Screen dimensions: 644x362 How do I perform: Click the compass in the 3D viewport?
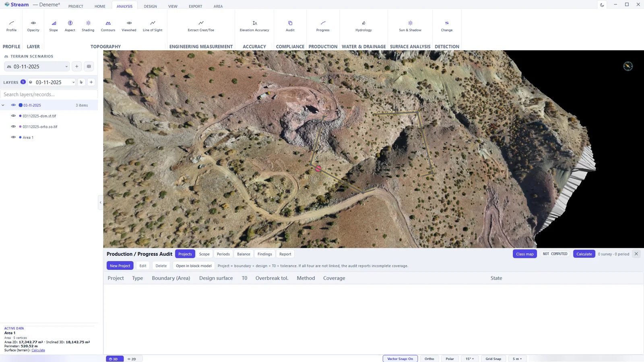pyautogui.click(x=628, y=66)
